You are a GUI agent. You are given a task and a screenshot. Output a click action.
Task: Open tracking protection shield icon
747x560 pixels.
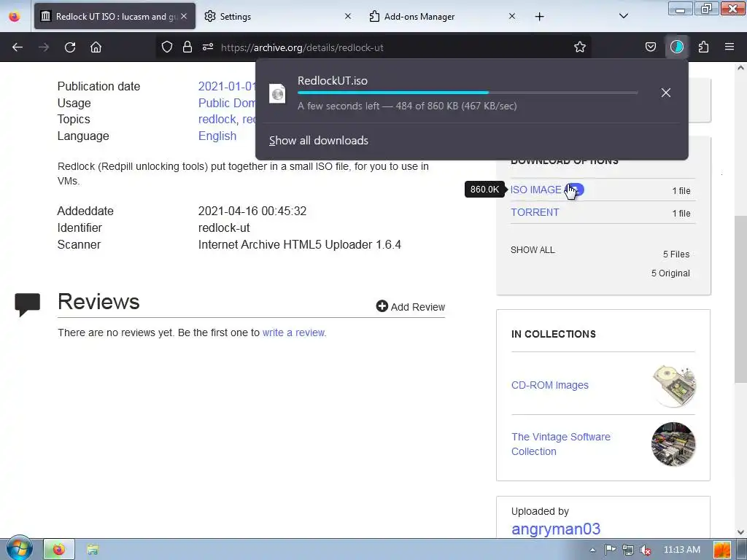tap(167, 47)
